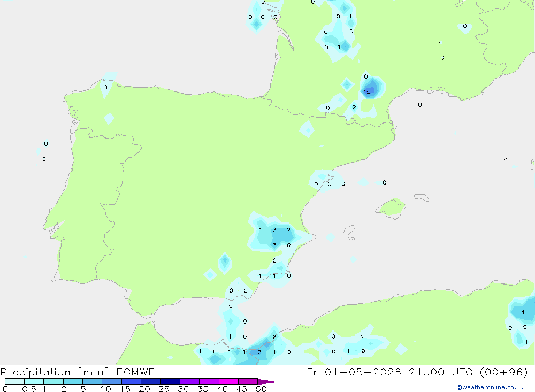The image size is (535, 392).
Task: Click the legend swatch between 2 and 5
Action: (x=73, y=381)
